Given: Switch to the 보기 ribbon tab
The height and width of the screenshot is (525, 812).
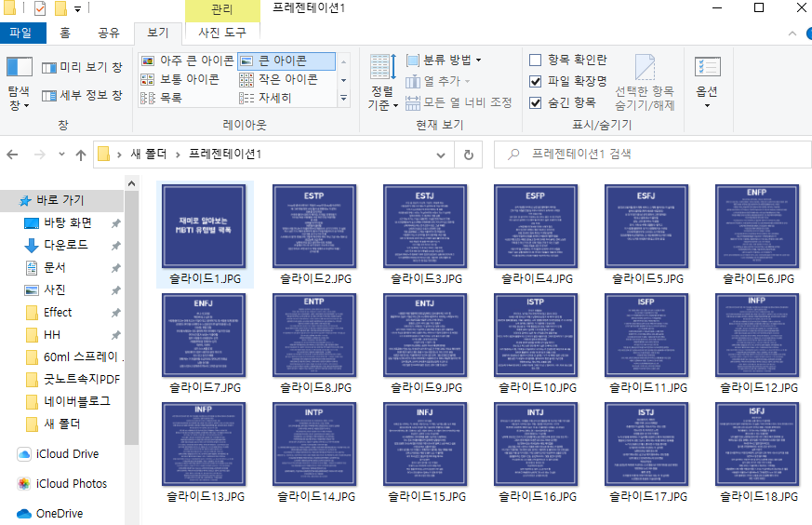Looking at the screenshot, I should 158,33.
